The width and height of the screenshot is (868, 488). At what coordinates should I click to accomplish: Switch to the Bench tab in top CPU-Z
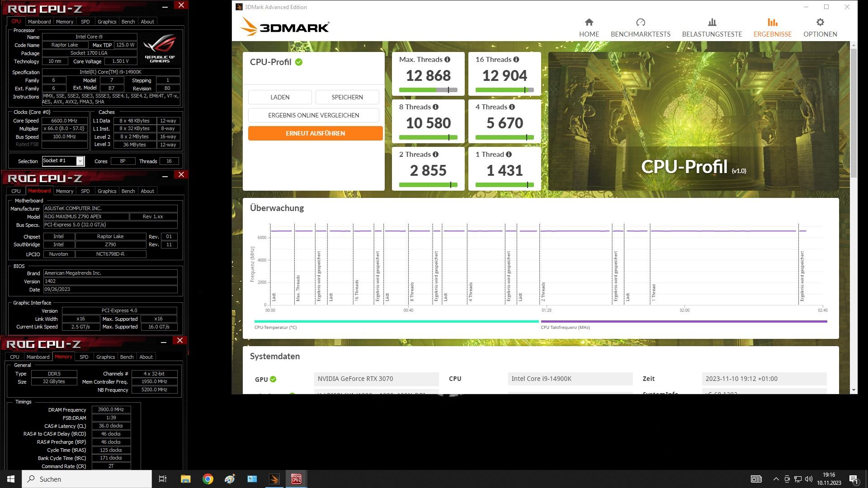click(128, 22)
